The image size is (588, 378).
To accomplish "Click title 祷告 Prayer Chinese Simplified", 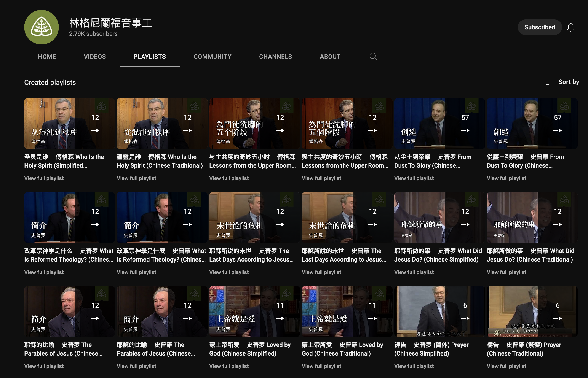I will [x=431, y=349].
